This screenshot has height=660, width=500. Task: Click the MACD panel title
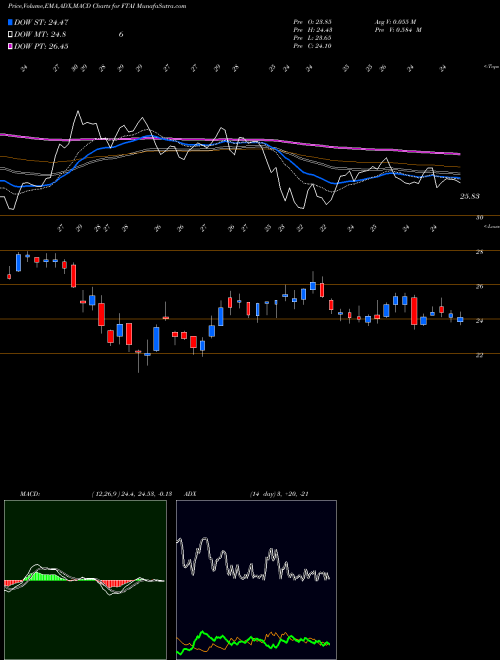[30, 494]
